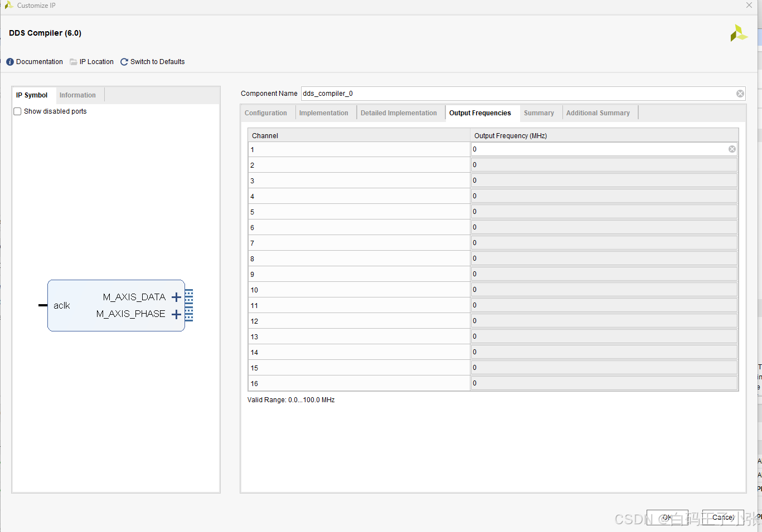Clear channel 1 frequency with X icon
The image size is (762, 532).
point(732,149)
